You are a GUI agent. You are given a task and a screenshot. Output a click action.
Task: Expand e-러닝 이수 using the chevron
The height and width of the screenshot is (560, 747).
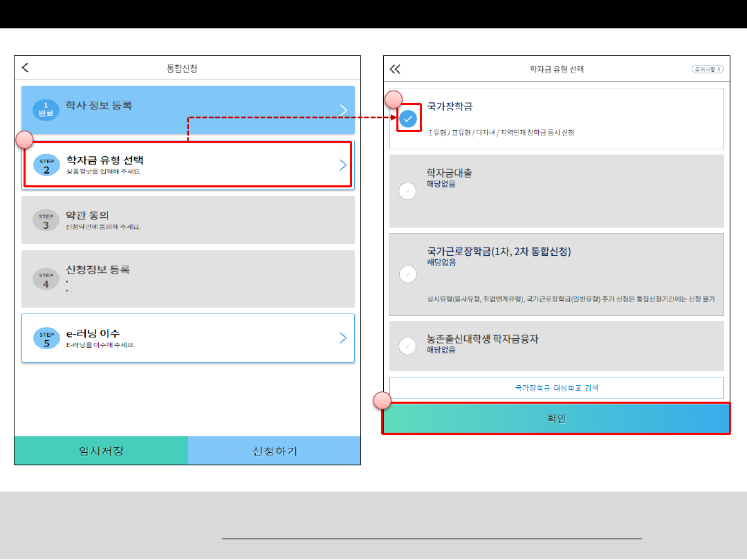pos(343,338)
